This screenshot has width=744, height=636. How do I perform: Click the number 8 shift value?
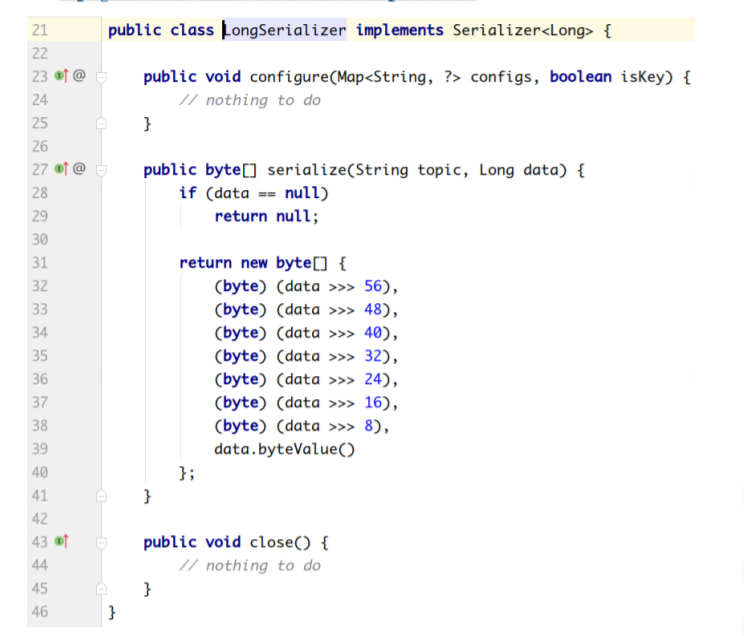(369, 426)
